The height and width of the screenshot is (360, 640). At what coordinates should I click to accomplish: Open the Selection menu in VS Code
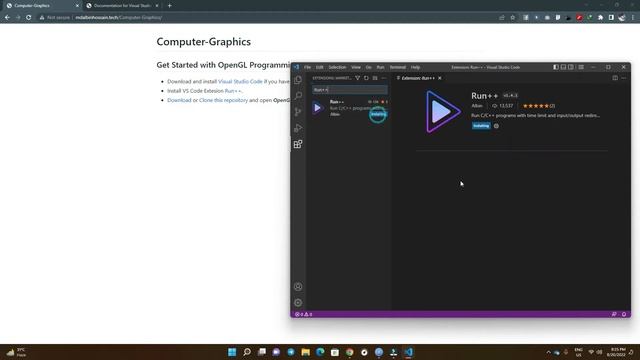click(x=337, y=67)
